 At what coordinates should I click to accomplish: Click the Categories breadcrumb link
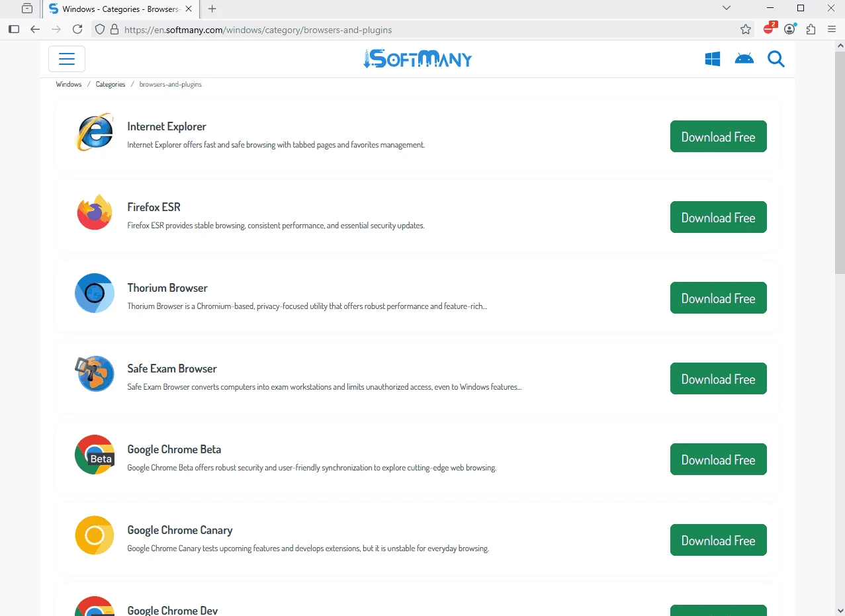111,85
